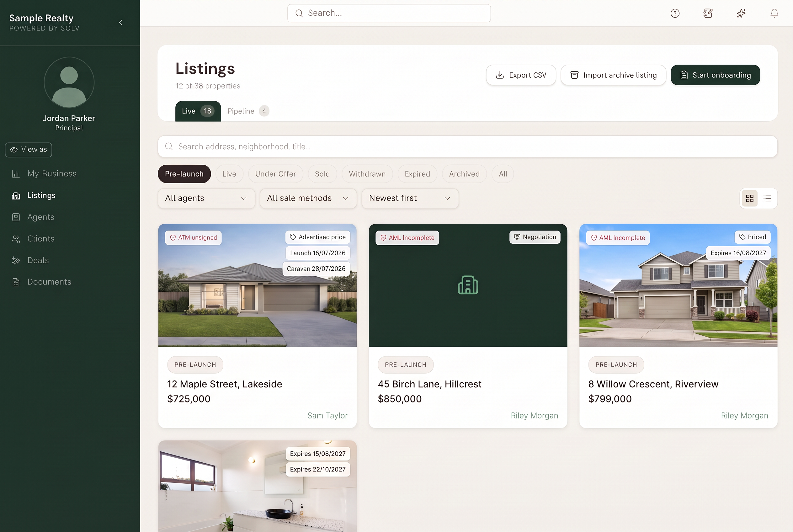Filter by Withdrawn chip
The height and width of the screenshot is (532, 793).
[367, 174]
